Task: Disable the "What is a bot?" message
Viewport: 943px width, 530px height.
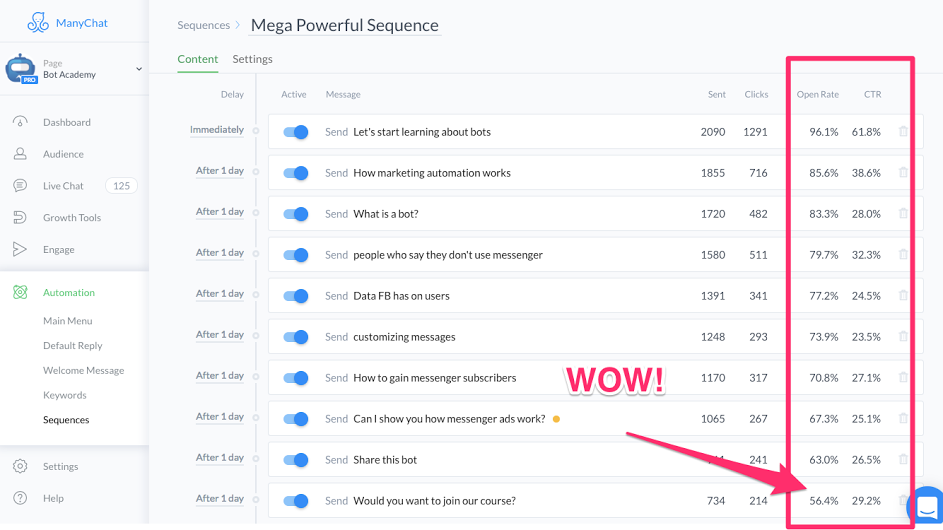Action: (295, 214)
